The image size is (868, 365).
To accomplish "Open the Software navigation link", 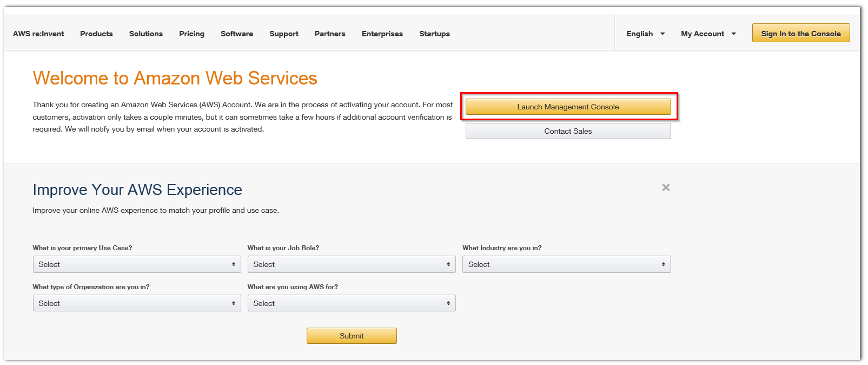I will (237, 34).
